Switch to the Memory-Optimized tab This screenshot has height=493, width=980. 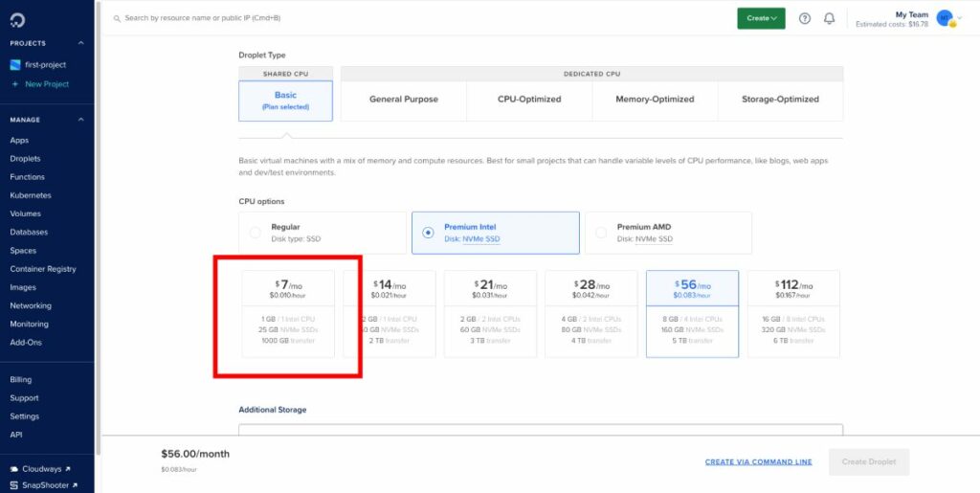point(655,100)
